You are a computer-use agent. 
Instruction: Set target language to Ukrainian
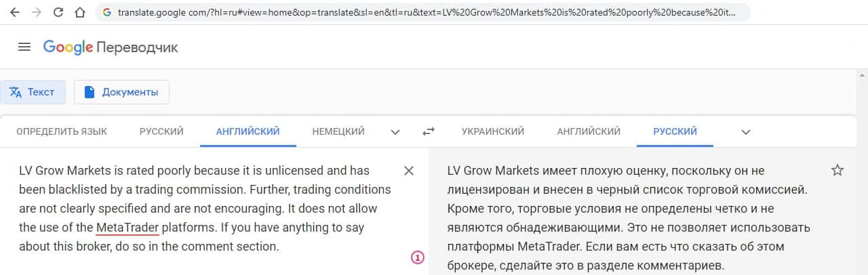coord(493,131)
